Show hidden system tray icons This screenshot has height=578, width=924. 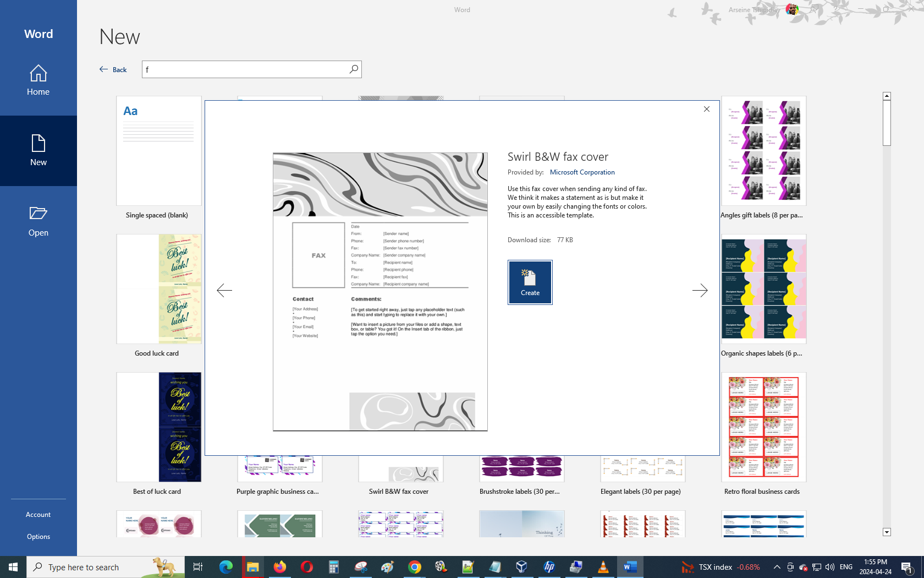(x=777, y=567)
